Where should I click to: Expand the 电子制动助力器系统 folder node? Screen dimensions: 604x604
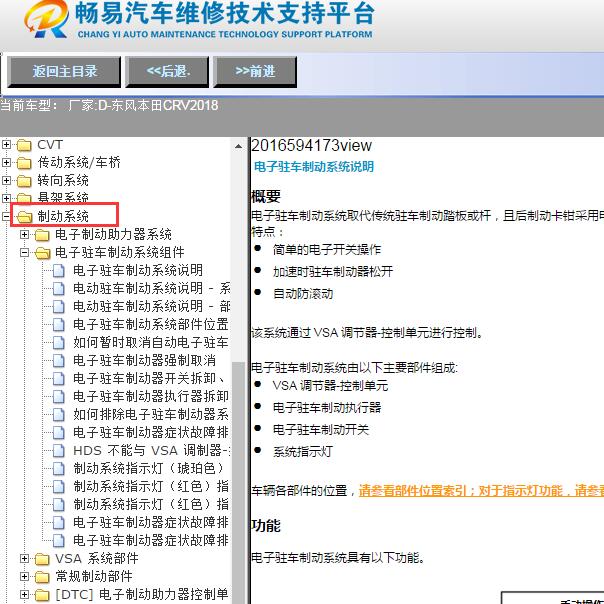point(24,234)
